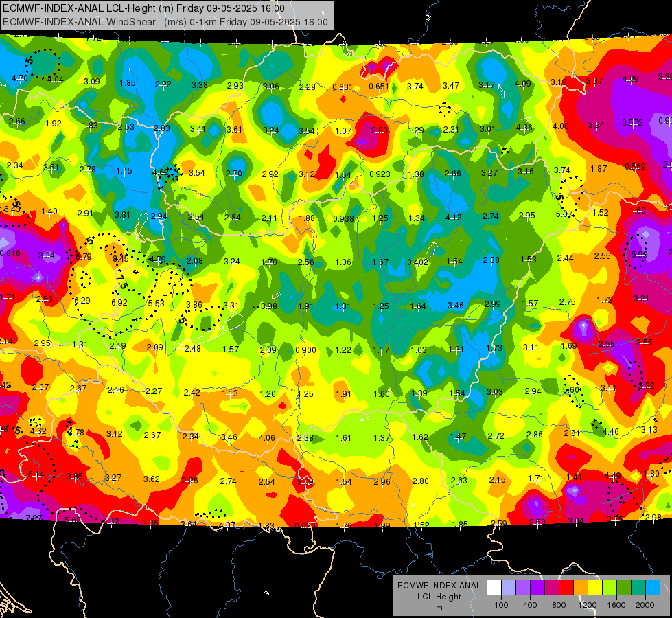Click the legend label 1200
The image size is (672, 618).
588,605
